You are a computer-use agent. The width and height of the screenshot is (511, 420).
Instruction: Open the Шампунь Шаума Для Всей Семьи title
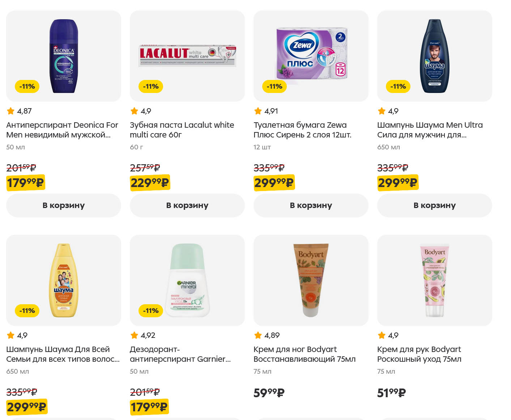[x=63, y=354]
